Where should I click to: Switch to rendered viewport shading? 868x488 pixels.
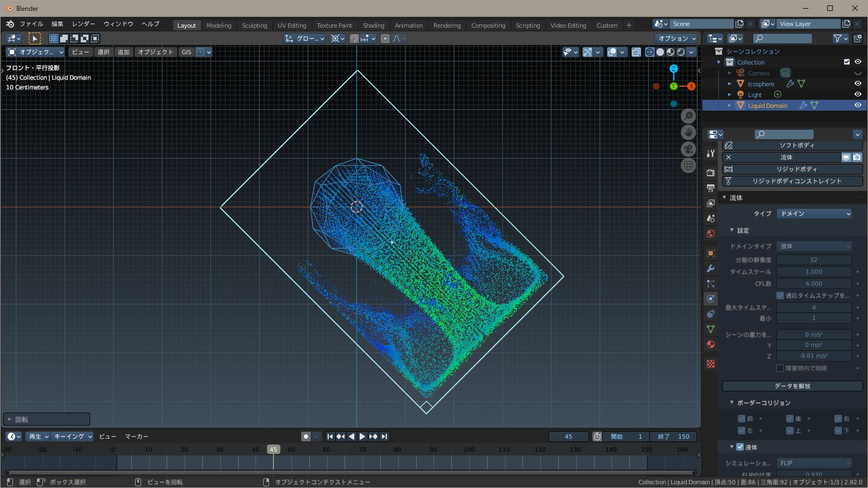(681, 52)
